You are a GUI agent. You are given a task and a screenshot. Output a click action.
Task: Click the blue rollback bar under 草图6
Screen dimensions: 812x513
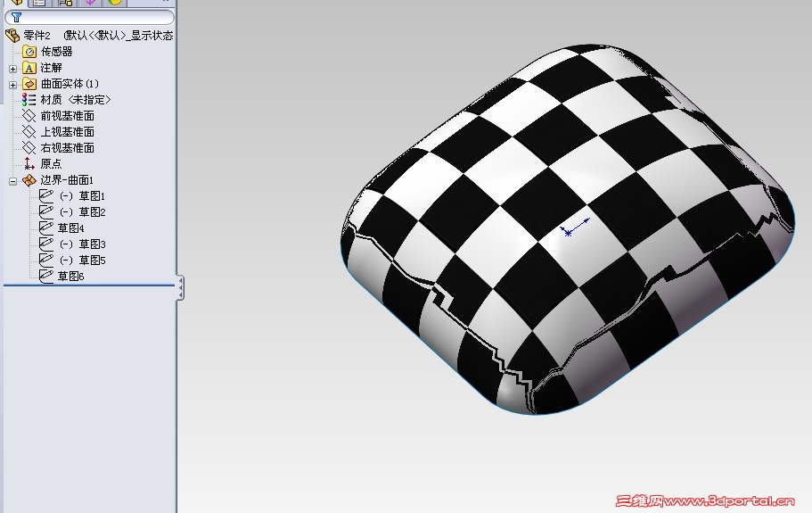click(89, 285)
